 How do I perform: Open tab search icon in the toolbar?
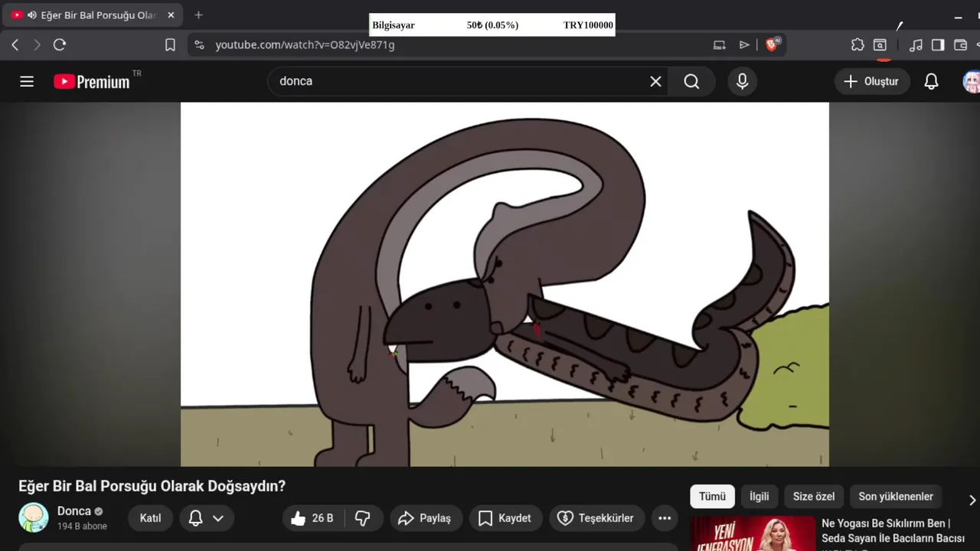pyautogui.click(x=880, y=45)
